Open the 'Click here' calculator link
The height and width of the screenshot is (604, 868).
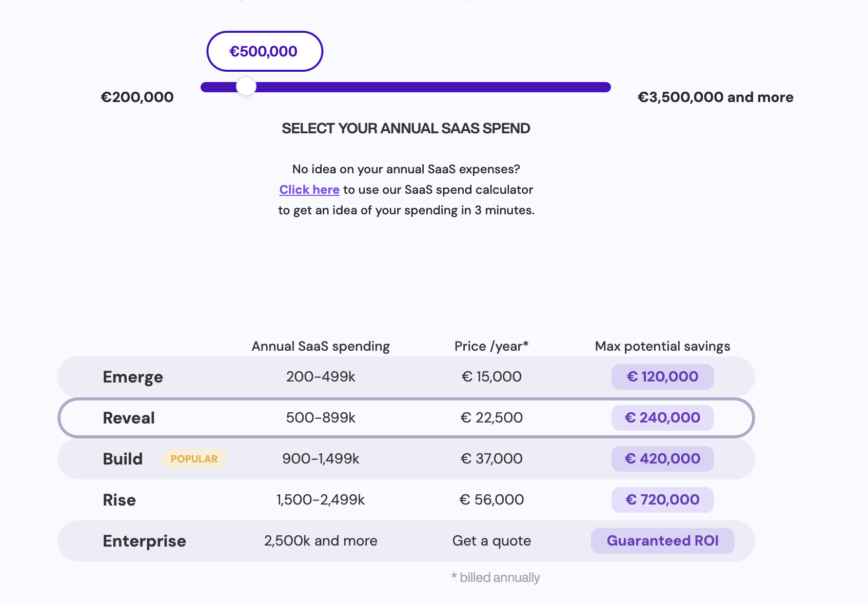click(x=309, y=190)
